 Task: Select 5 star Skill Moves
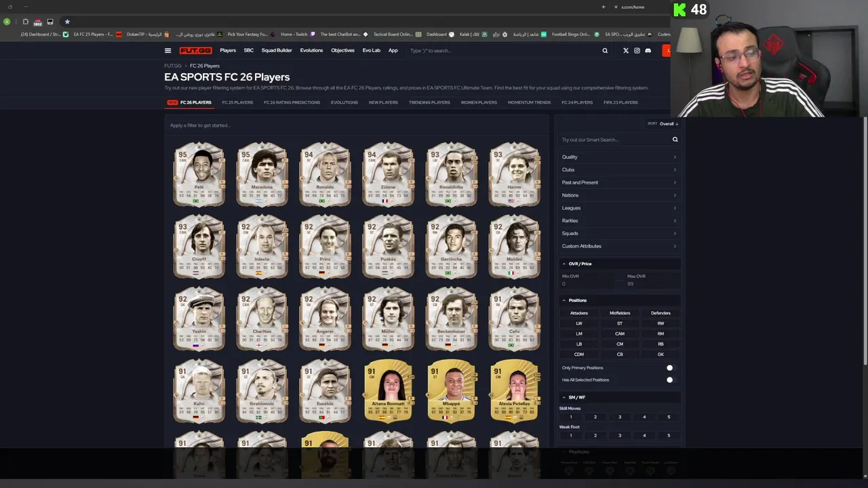tap(669, 417)
